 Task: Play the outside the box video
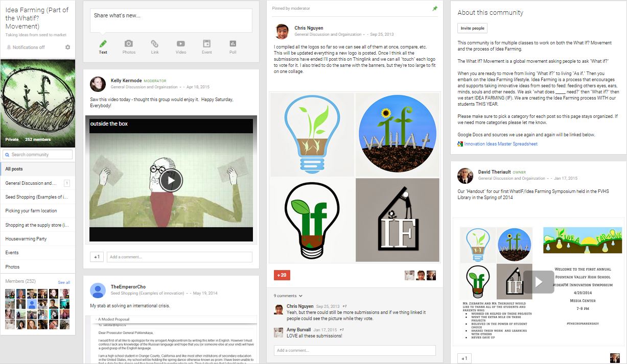click(x=171, y=180)
